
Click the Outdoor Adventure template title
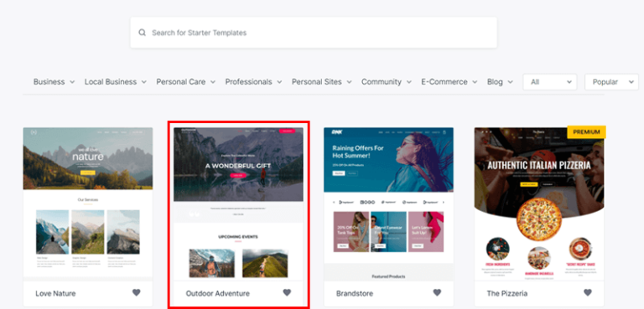[x=218, y=293]
